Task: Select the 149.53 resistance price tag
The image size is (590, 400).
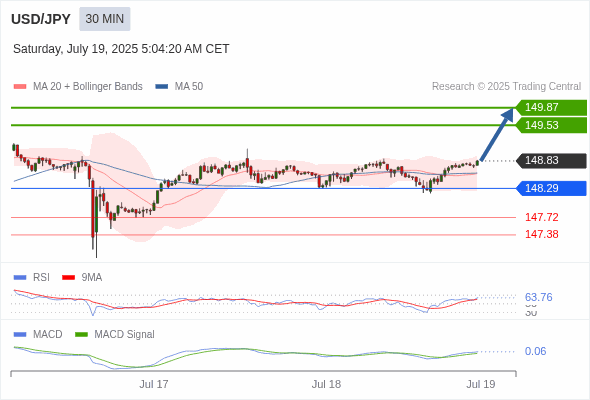Action: (x=551, y=125)
